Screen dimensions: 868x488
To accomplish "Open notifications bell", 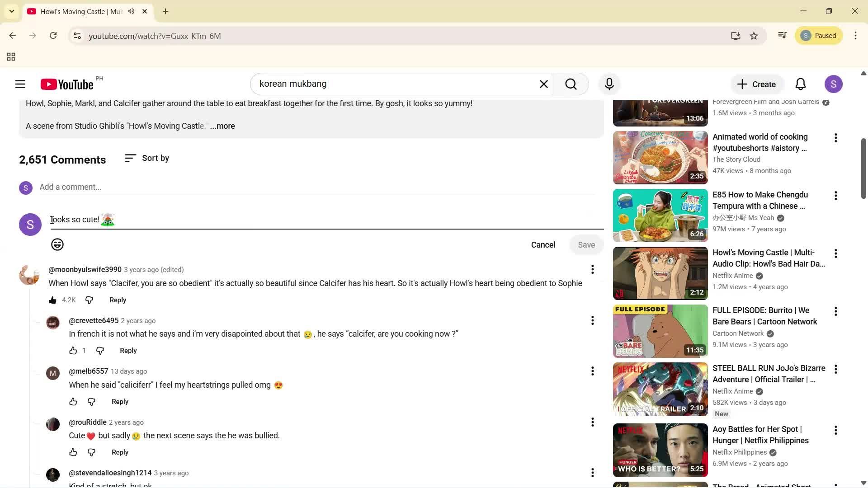I will pos(800,84).
